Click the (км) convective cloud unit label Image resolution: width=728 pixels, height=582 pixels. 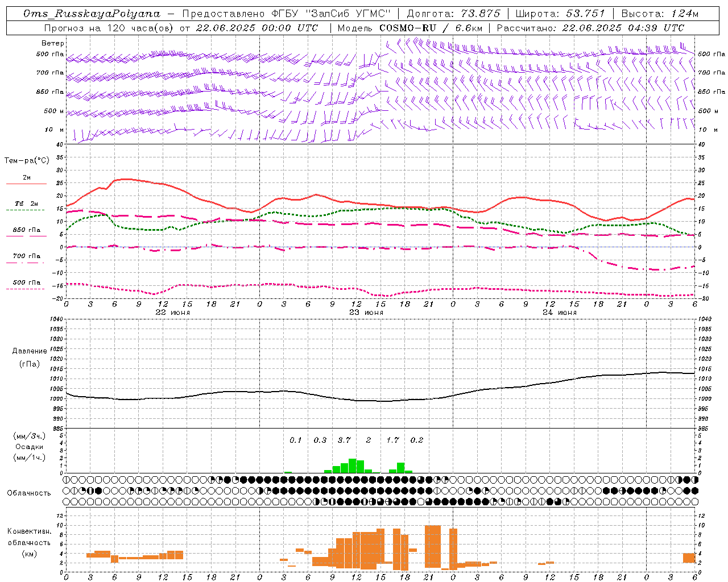[29, 554]
